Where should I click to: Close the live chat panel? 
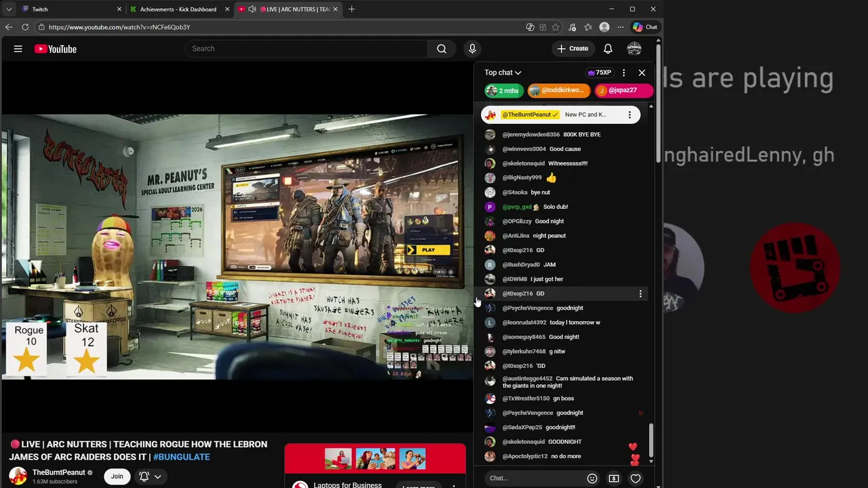point(642,73)
